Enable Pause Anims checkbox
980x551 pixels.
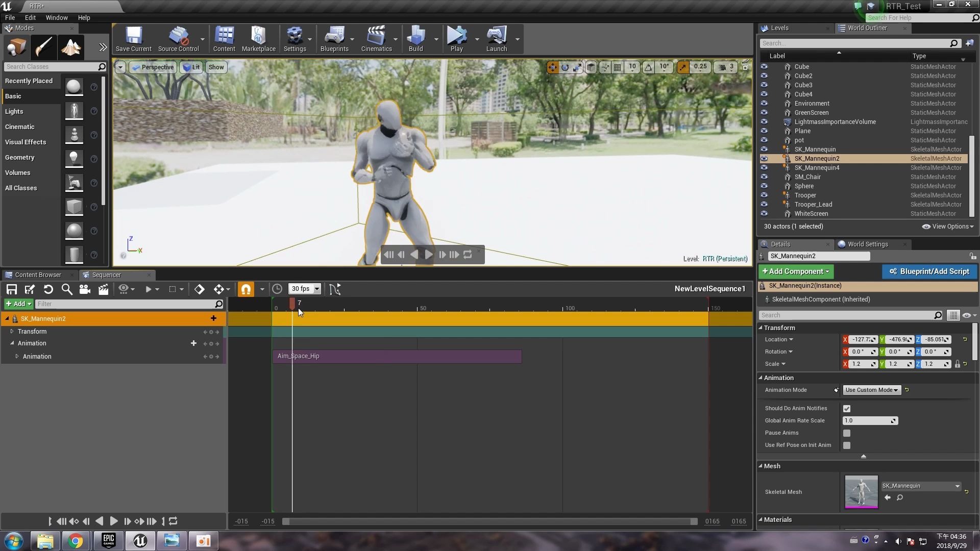(x=847, y=433)
